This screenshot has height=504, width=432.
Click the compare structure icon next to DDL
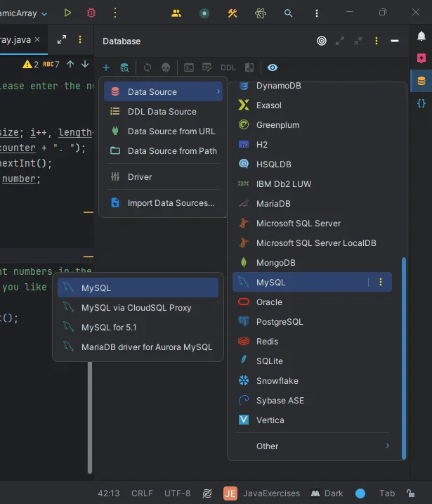pyautogui.click(x=249, y=67)
